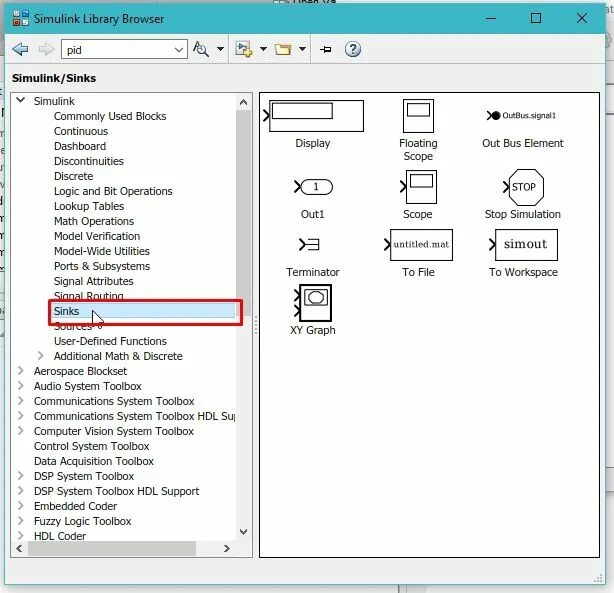Click the back navigation arrow
This screenshot has height=593, width=614.
point(20,49)
